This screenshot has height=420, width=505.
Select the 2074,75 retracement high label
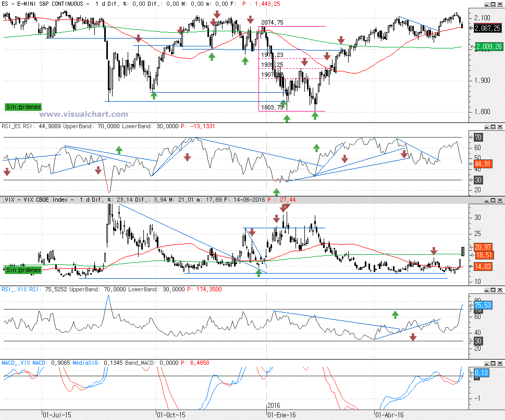click(x=272, y=22)
